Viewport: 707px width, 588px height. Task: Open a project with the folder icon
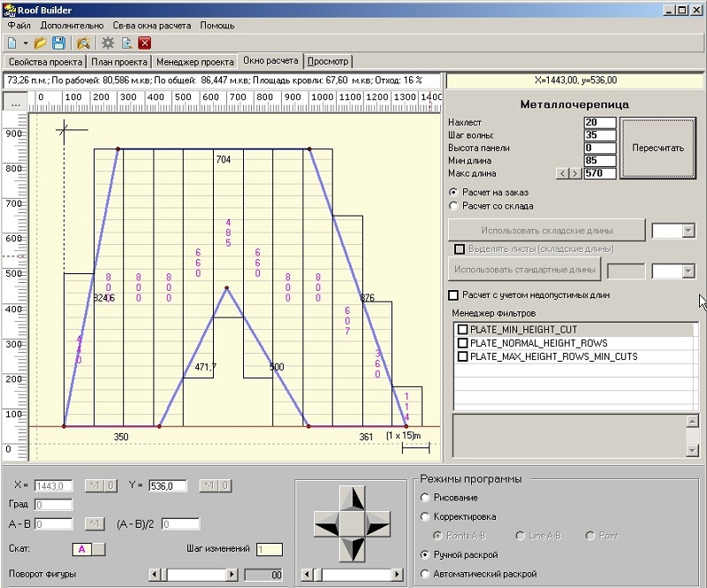coord(40,42)
